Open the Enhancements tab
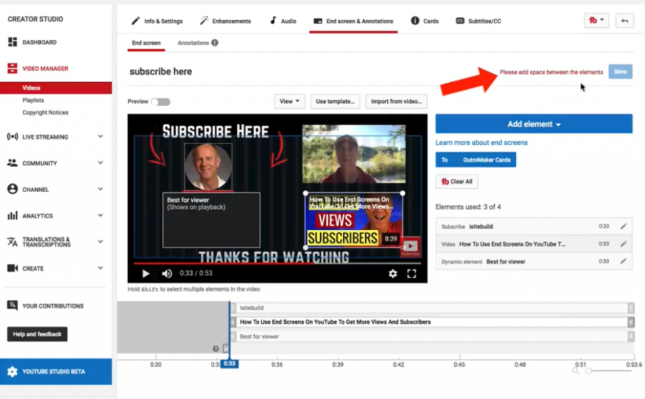This screenshot has height=399, width=645. (225, 21)
